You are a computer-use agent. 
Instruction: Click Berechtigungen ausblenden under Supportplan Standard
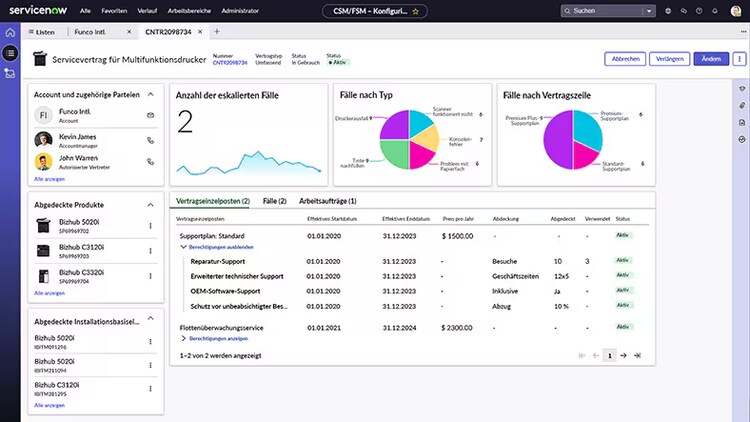tap(221, 247)
